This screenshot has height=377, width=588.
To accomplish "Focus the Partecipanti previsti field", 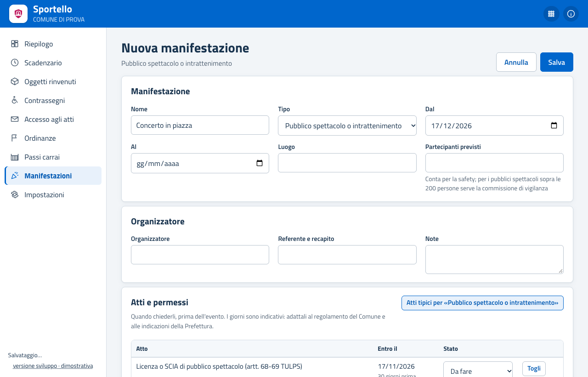I will [x=494, y=163].
